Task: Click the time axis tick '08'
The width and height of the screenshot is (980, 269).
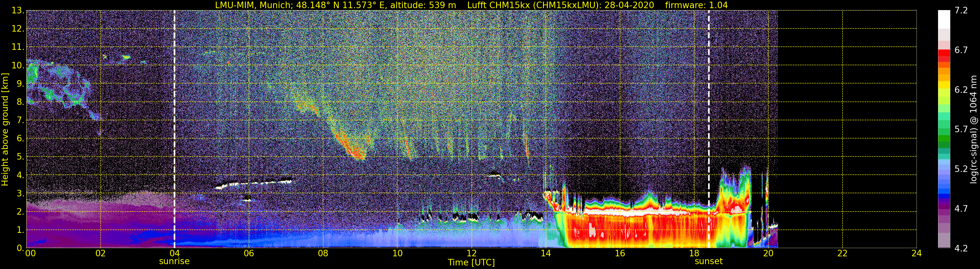Action: tap(323, 253)
